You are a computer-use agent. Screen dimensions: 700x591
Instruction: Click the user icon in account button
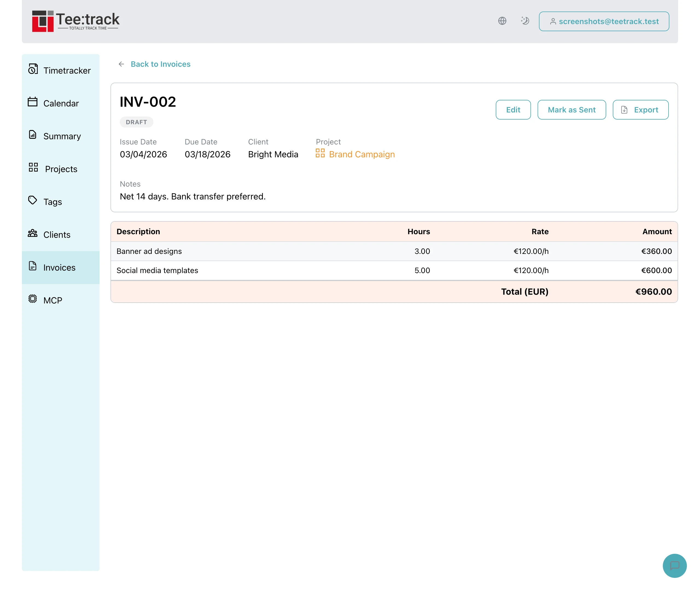(553, 21)
